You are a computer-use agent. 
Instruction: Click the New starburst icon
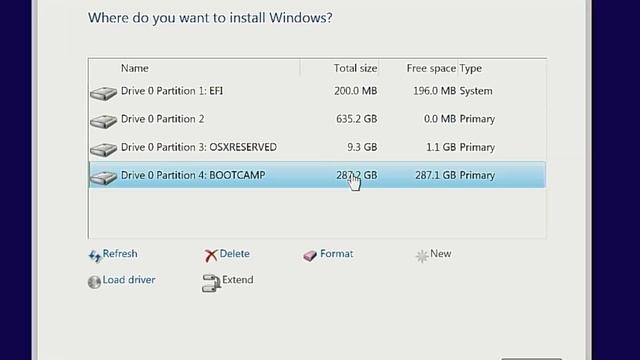(422, 256)
